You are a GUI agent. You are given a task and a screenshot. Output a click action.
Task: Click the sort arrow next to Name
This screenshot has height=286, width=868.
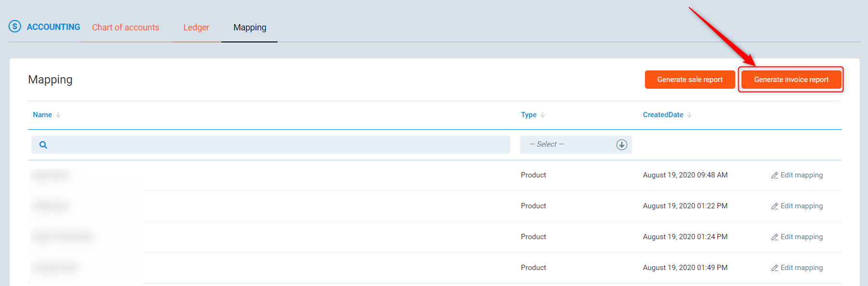tap(58, 115)
